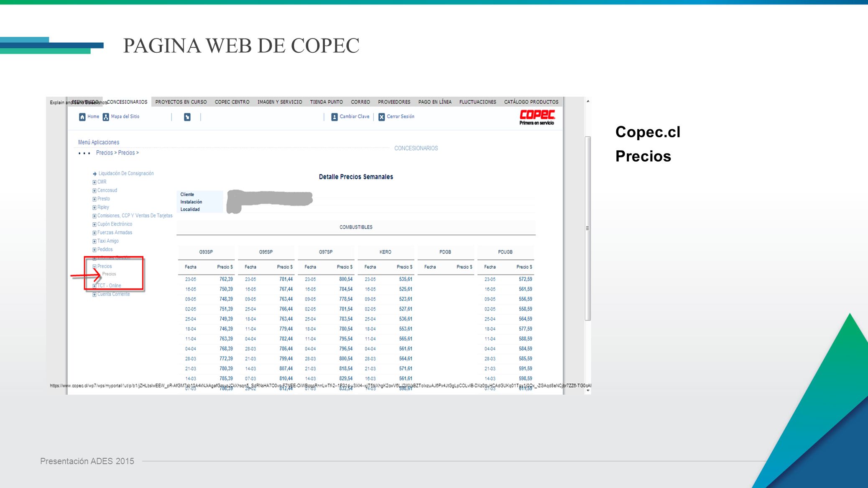Viewport: 868px width, 488px height.
Task: Open the CORREO tab
Action: tap(360, 102)
